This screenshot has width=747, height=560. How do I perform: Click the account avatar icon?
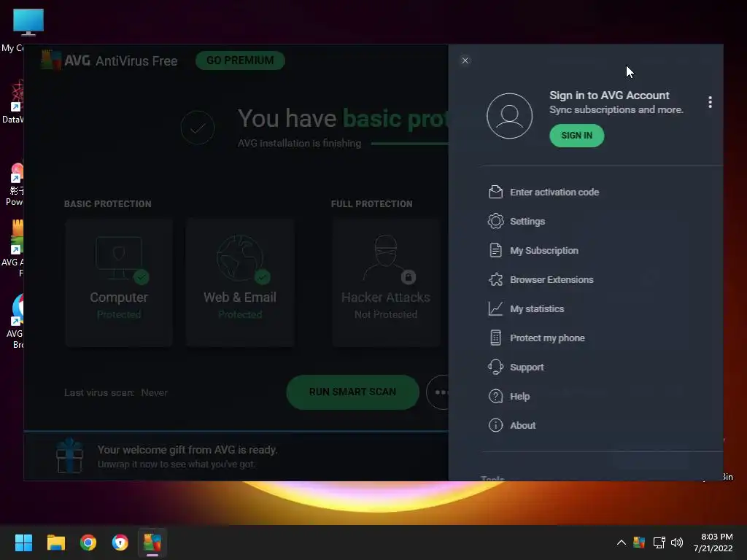[509, 116]
